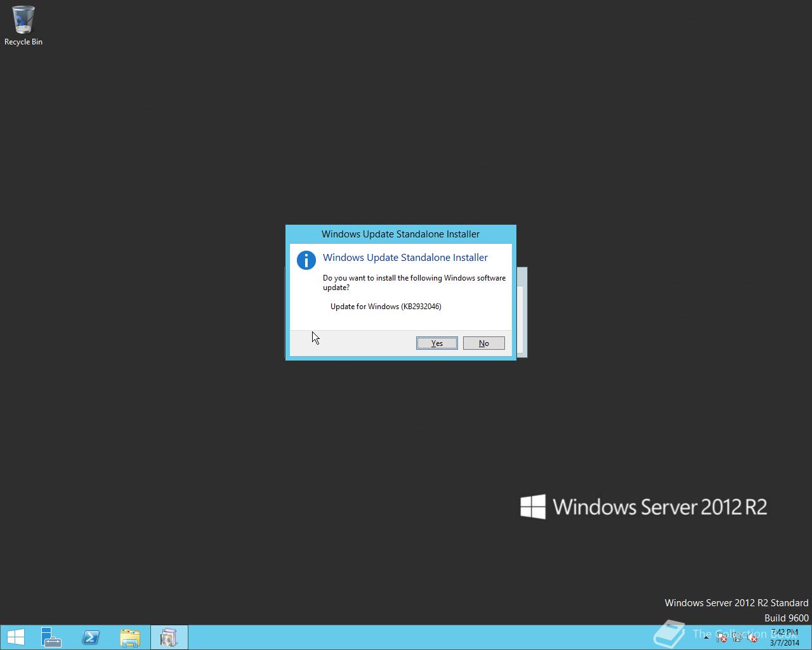Viewport: 812px width, 650px height.
Task: Select the Update Installer taskbar item
Action: pyautogui.click(x=169, y=637)
